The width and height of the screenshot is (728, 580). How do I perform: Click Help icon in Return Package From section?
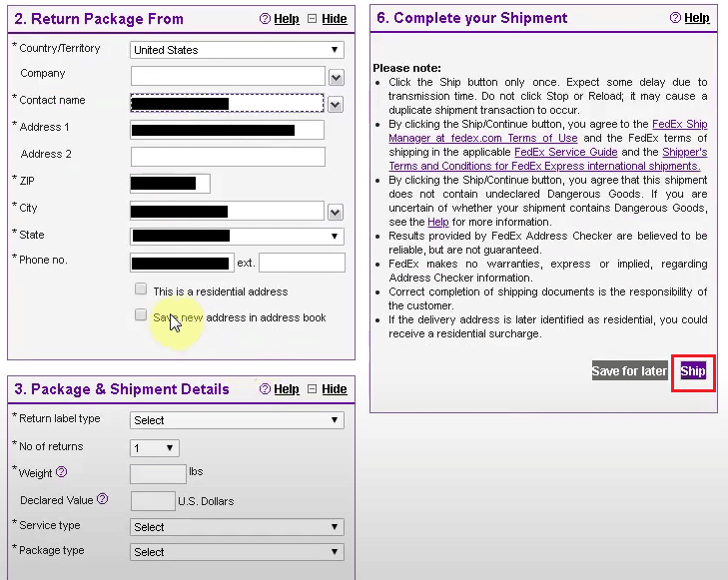pos(265,19)
